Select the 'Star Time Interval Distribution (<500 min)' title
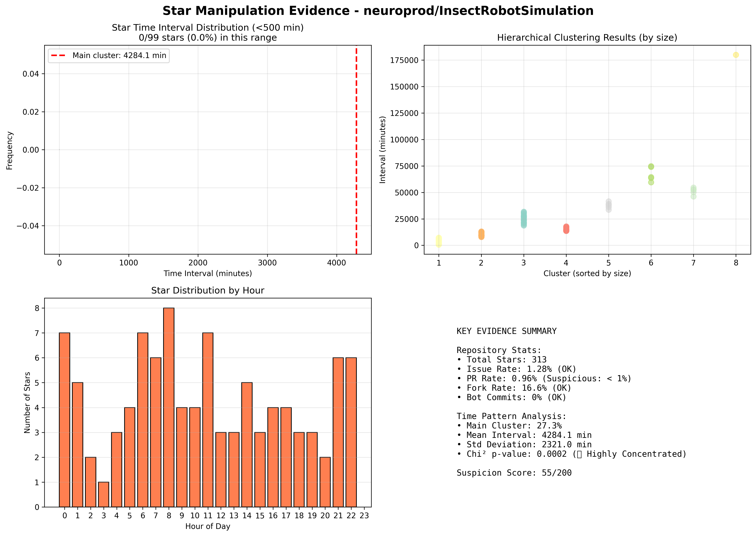 click(x=208, y=28)
